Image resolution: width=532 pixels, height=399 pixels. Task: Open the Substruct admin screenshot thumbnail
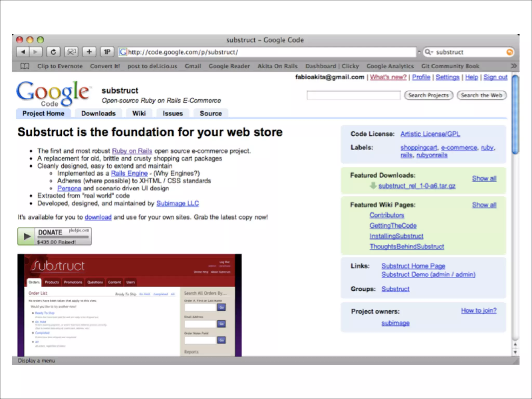[129, 305]
